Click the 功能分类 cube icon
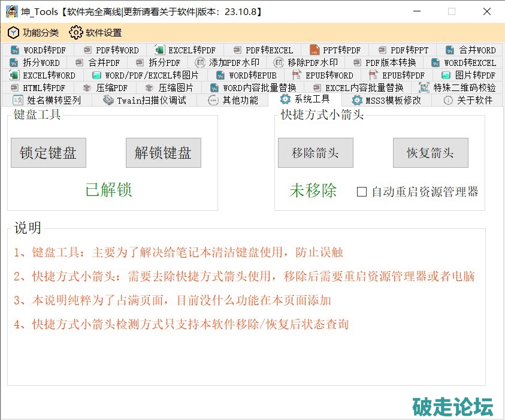The height and width of the screenshot is (420, 505). tap(13, 33)
